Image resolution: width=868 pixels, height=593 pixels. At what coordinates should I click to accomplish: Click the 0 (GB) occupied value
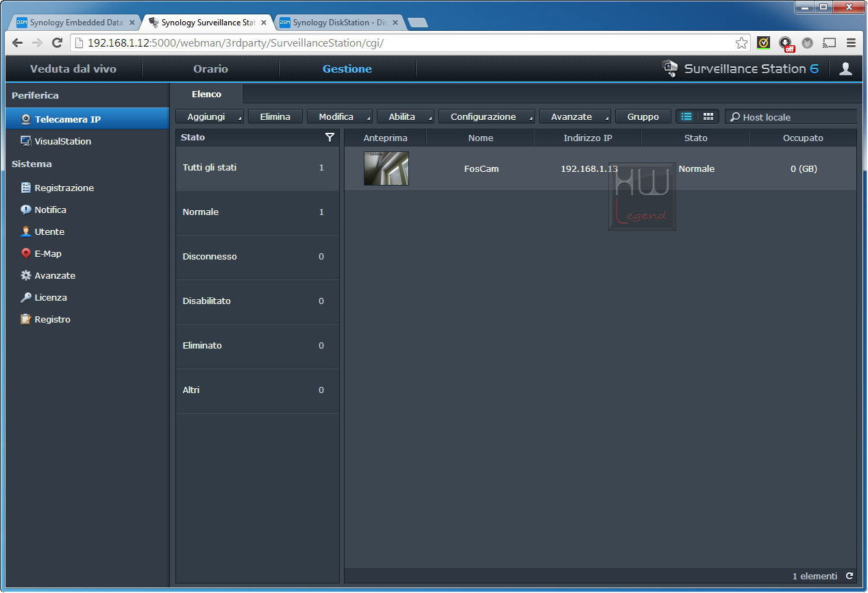pyautogui.click(x=804, y=168)
